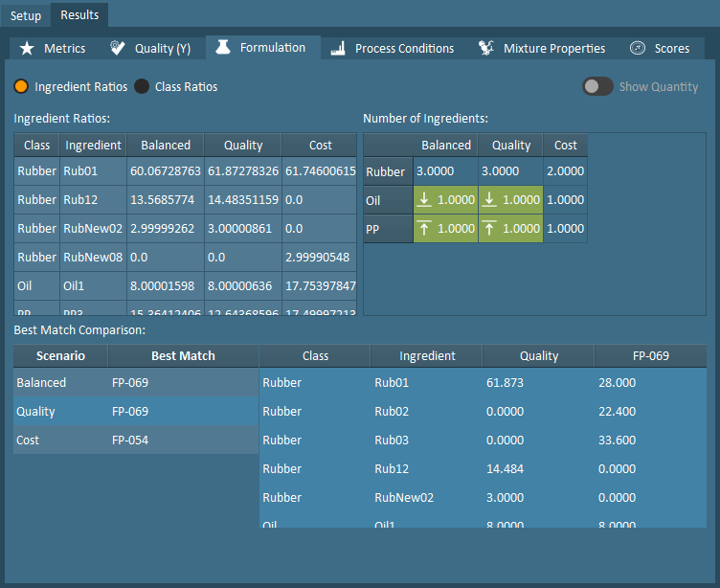Click the Process Conditions factory icon

(337, 48)
